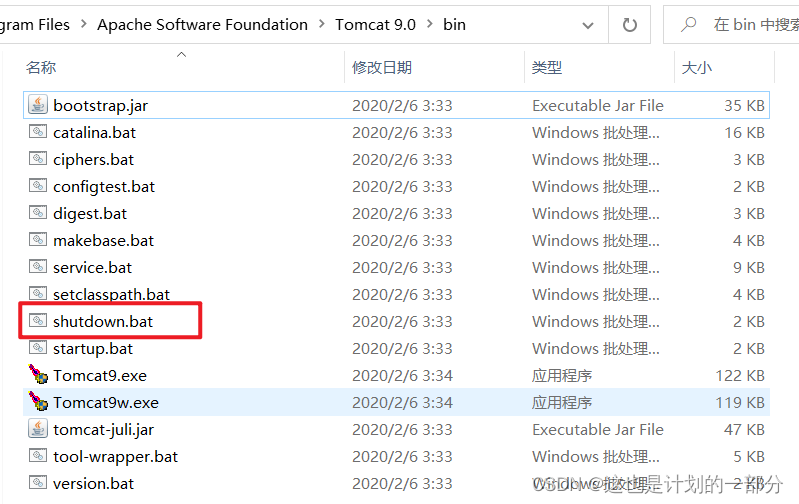799x504 pixels.
Task: Click size value 9 KB
Action: tap(749, 268)
